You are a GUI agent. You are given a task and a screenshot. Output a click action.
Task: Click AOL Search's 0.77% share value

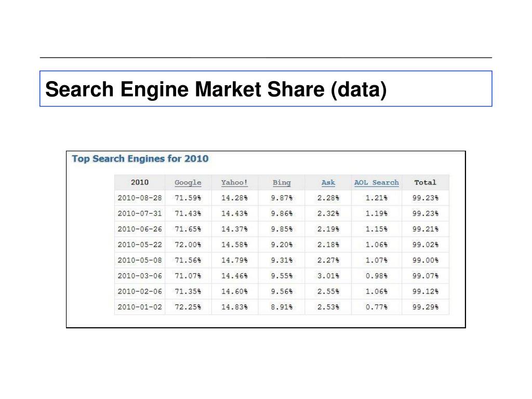point(377,307)
